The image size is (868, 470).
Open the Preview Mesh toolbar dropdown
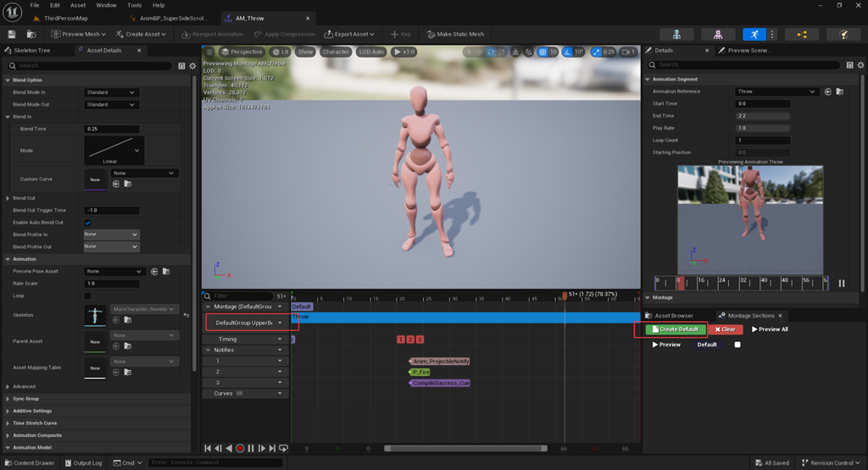pos(78,34)
